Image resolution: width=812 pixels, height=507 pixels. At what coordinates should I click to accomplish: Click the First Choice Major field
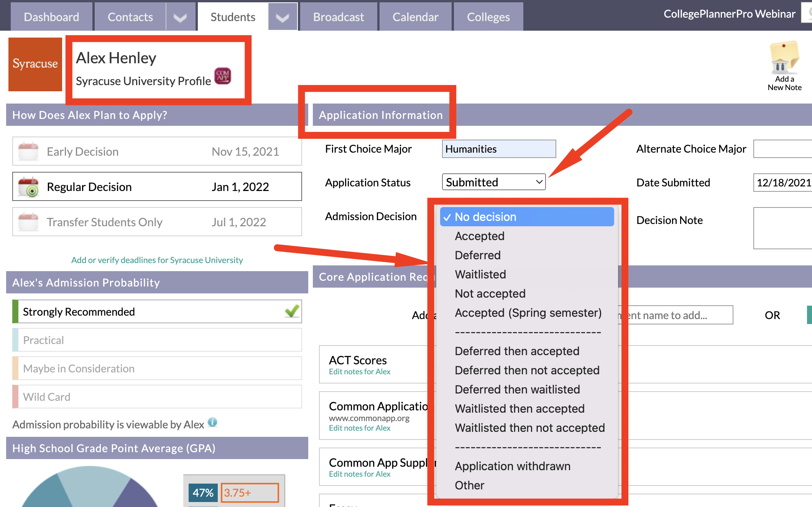(x=499, y=149)
